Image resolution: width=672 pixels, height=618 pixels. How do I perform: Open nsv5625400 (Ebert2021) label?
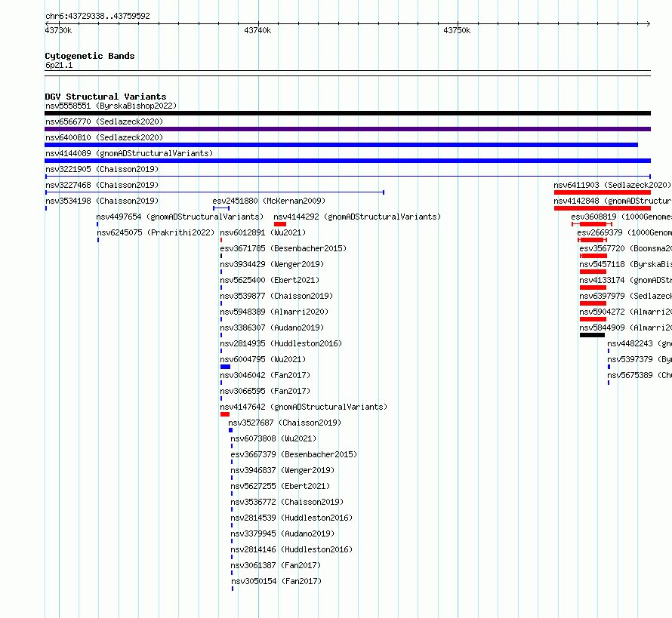click(x=270, y=280)
